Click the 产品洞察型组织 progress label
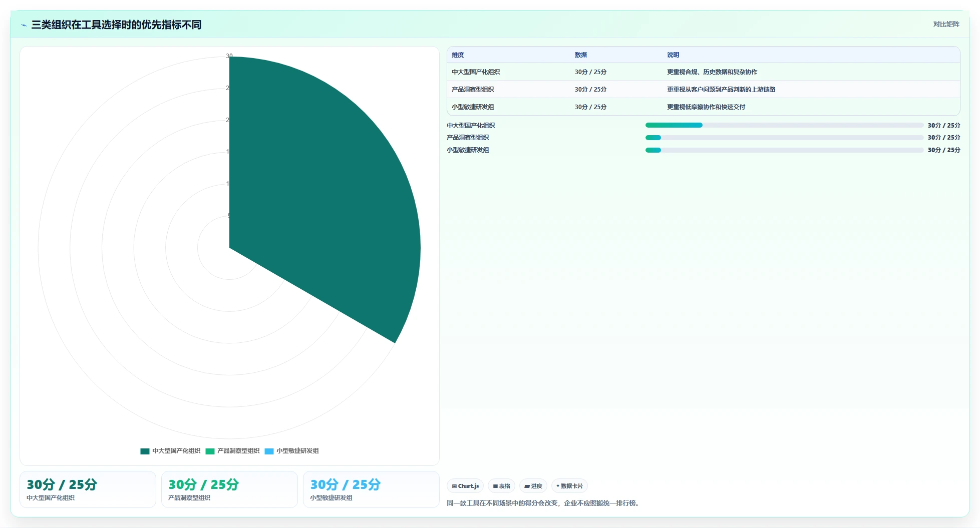The width and height of the screenshot is (980, 528). (468, 138)
